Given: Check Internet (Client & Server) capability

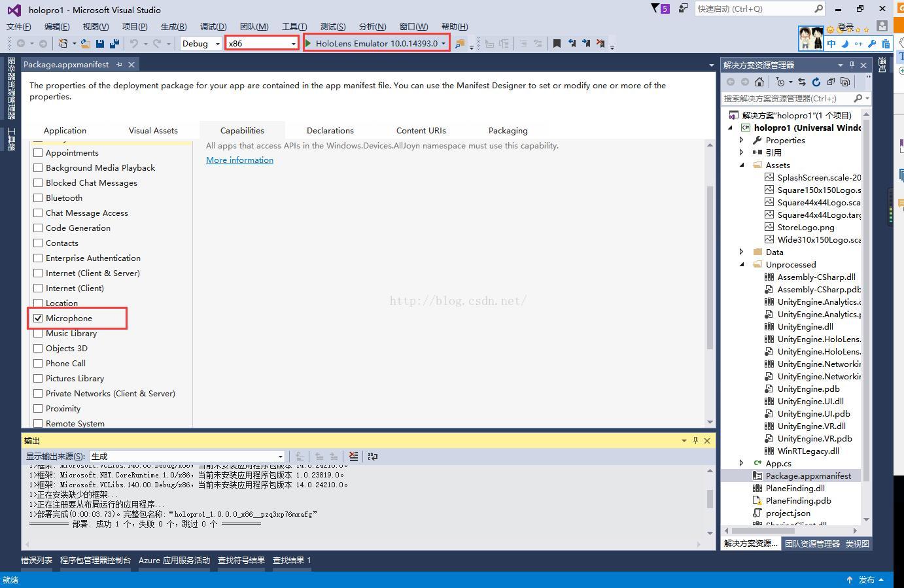Looking at the screenshot, I should pyautogui.click(x=38, y=273).
